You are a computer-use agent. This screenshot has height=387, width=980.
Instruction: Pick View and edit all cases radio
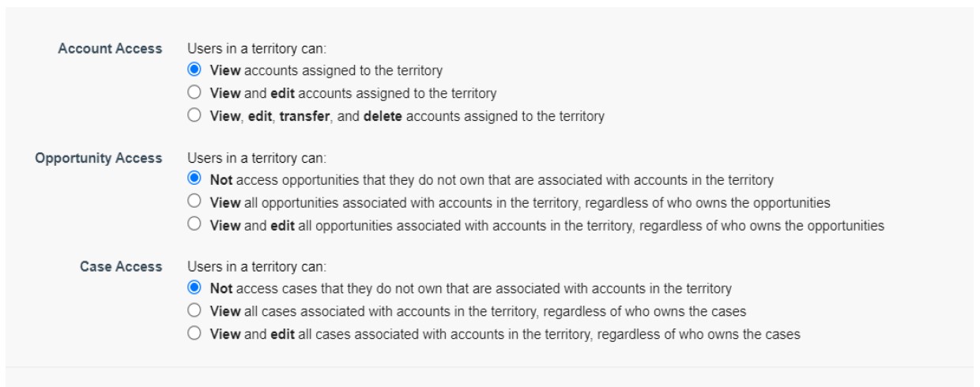click(x=195, y=334)
